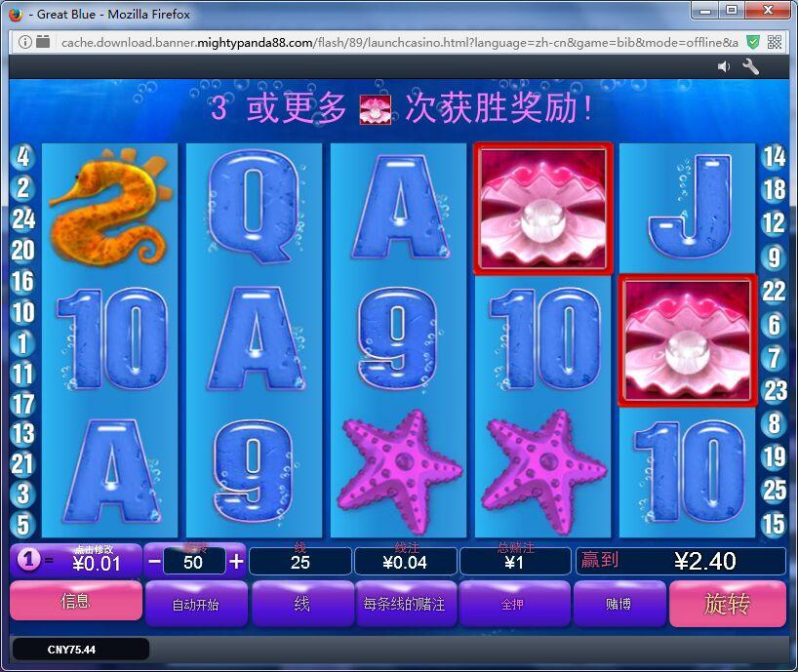The height and width of the screenshot is (672, 798).
Task: Click the lines count 25 field
Action: coord(300,562)
